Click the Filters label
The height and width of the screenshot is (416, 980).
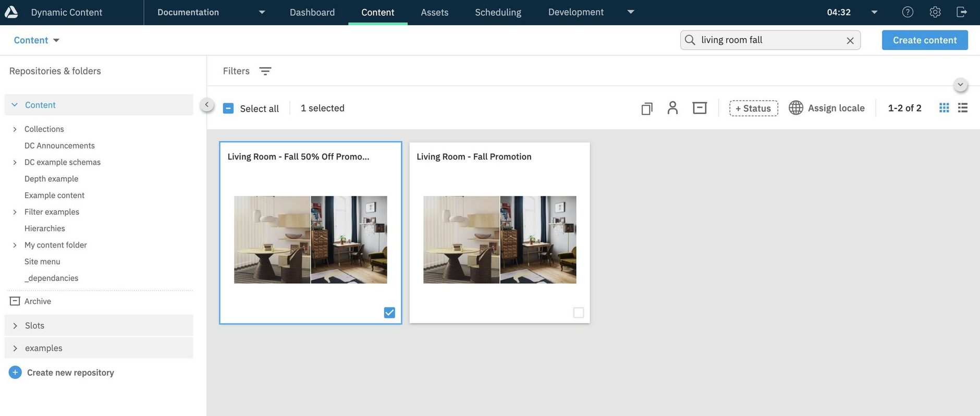click(236, 71)
